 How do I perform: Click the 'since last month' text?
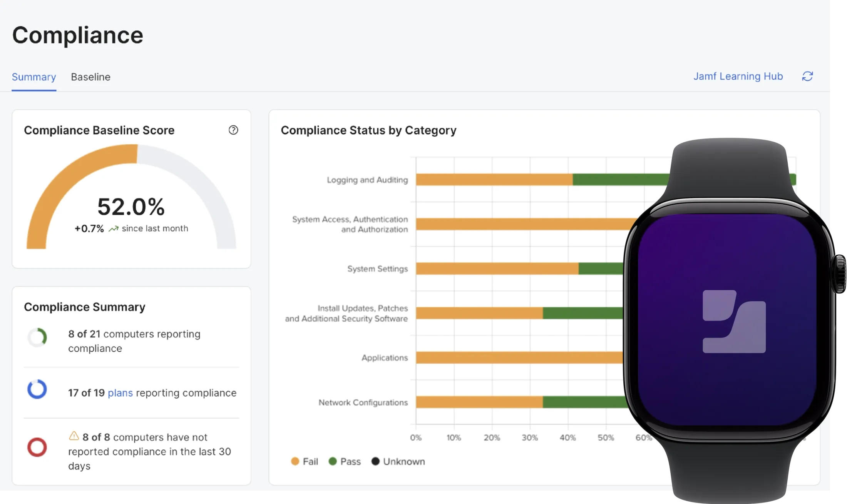coord(155,229)
